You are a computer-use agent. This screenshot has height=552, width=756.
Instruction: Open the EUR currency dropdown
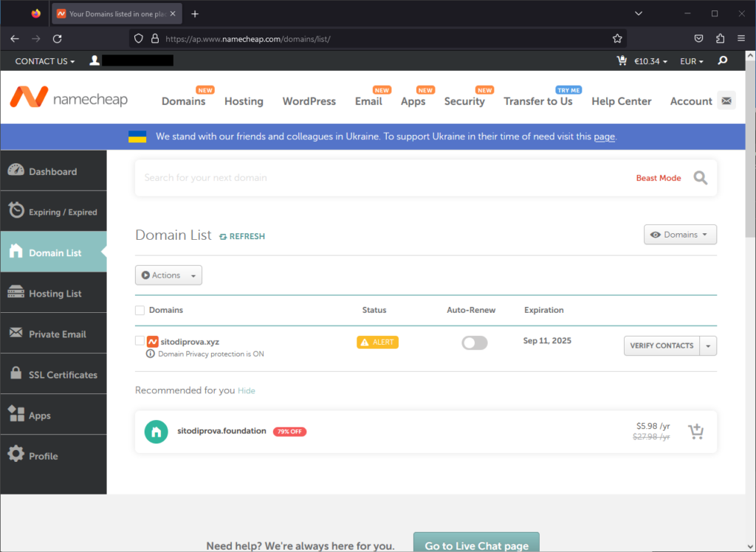(x=691, y=61)
